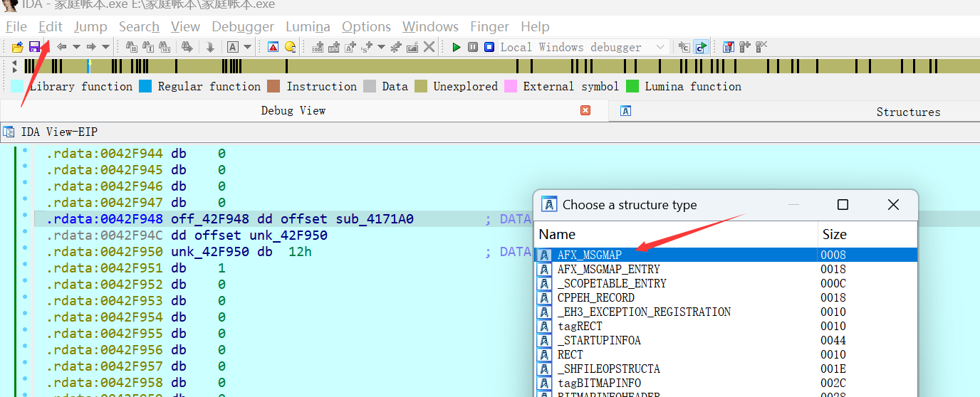980x397 pixels.
Task: Click the Regular function blue legend swatch
Action: (x=145, y=86)
